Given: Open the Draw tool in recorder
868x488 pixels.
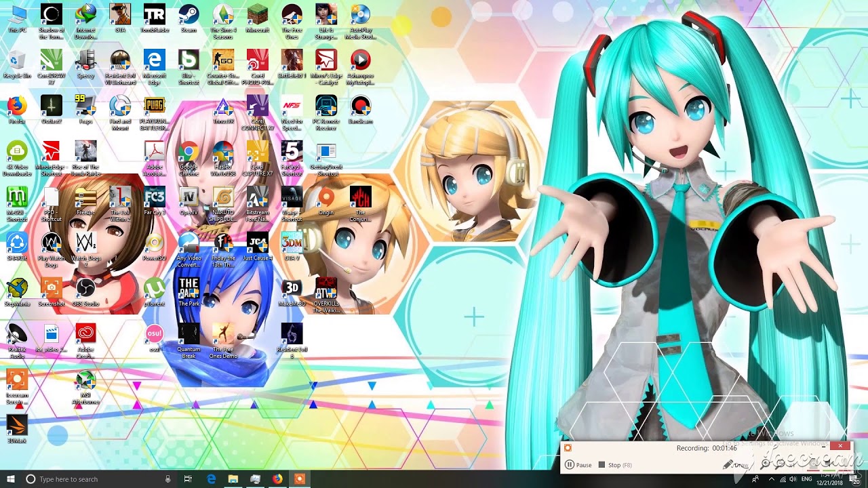Looking at the screenshot, I should click(x=736, y=465).
